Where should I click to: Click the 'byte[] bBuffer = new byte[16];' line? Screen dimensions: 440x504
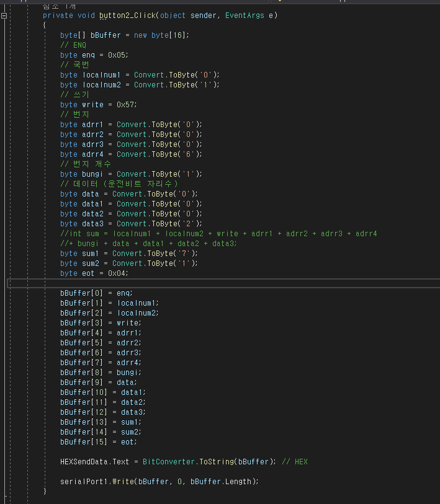tap(124, 35)
